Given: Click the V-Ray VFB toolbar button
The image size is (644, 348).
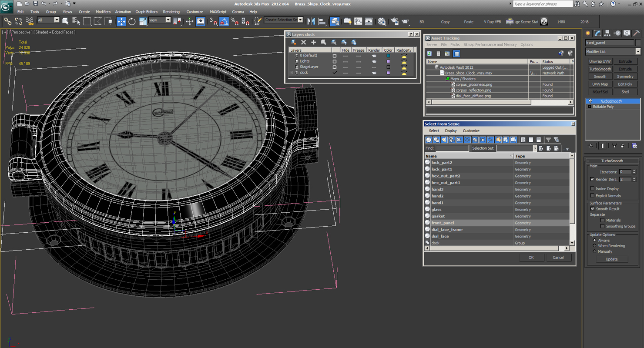Looking at the screenshot, I should 492,21.
